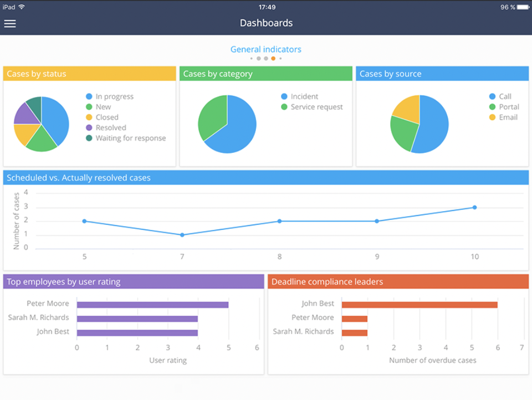Select the 'Dashboards' title bar
Screen dimensions: 532x400
tap(266, 23)
